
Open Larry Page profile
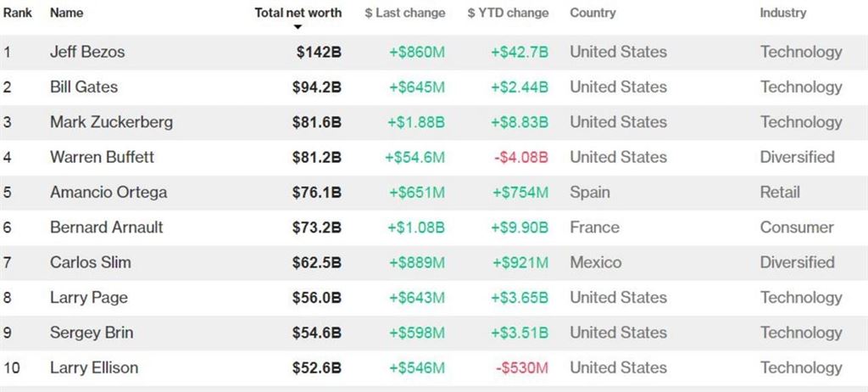click(89, 297)
